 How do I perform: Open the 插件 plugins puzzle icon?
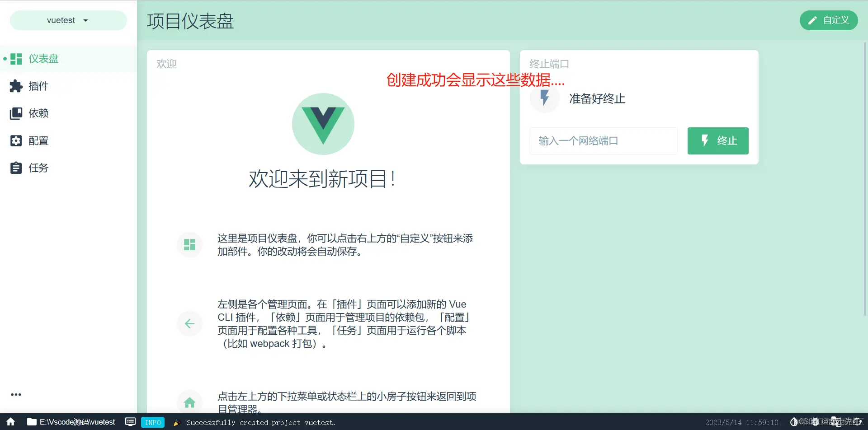coord(16,86)
